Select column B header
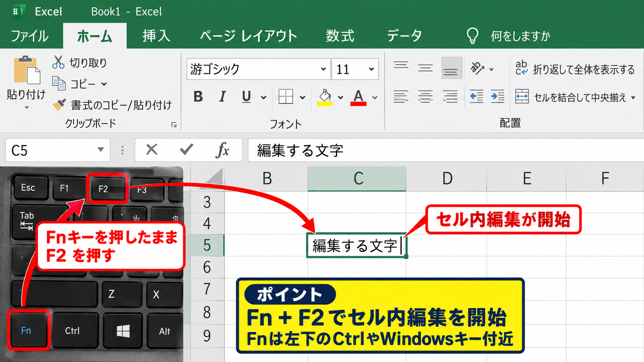 267,179
